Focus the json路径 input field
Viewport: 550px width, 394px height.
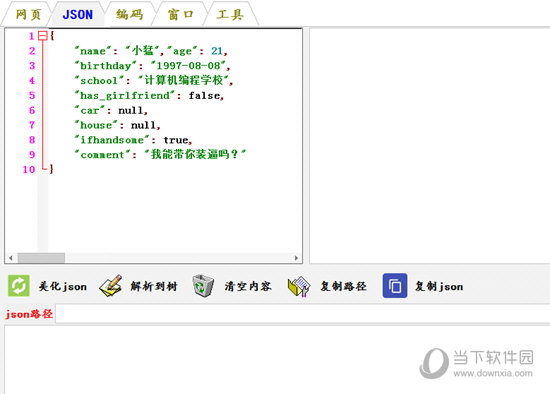point(302,314)
